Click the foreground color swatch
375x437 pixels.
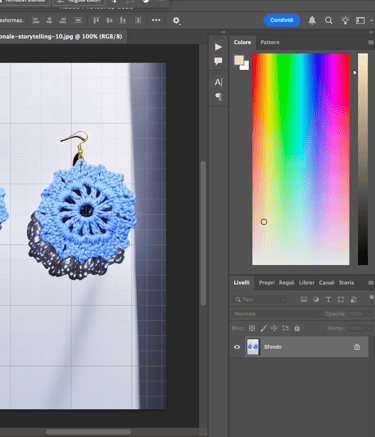click(x=239, y=60)
